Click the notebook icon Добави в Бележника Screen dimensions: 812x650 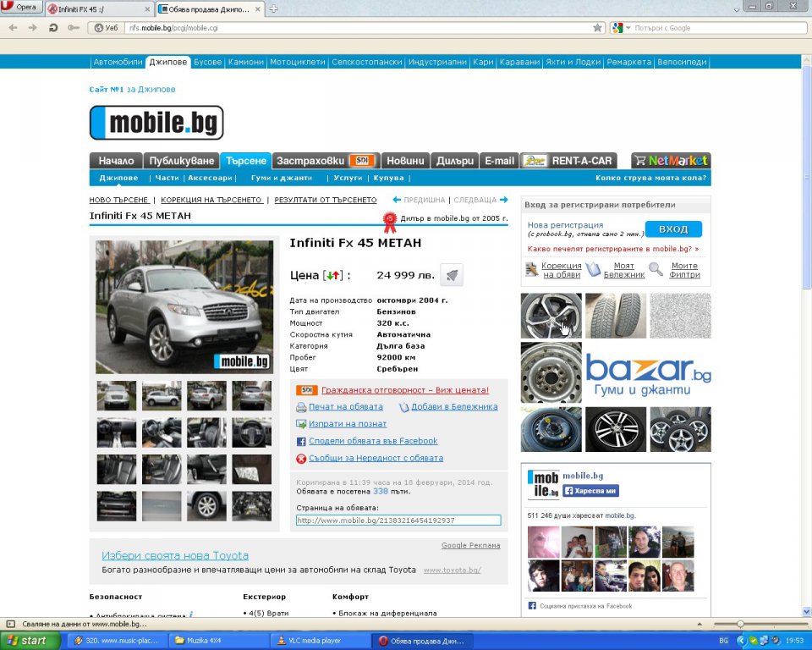coord(404,407)
